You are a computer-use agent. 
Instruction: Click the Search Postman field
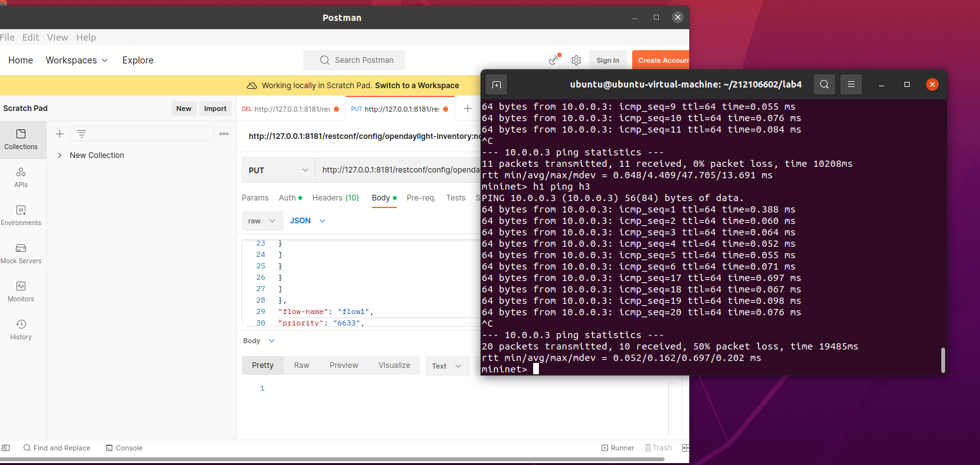[x=354, y=60]
